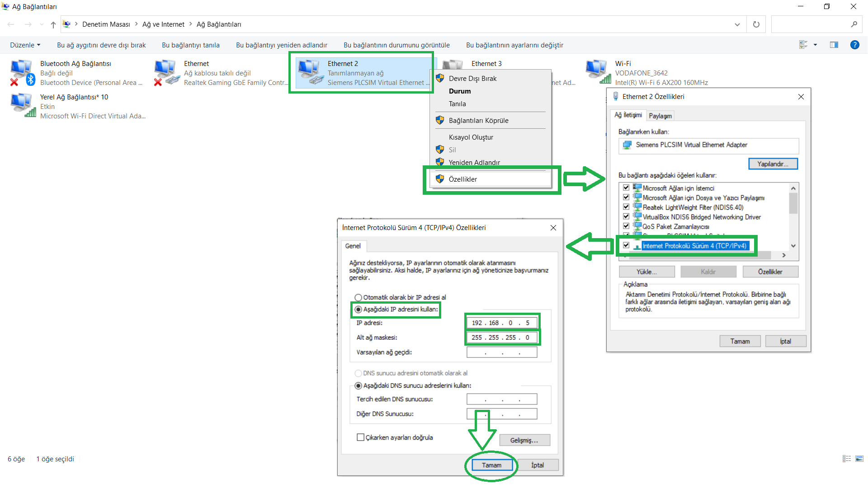This screenshot has width=868, height=488.
Task: Toggle the preview pane icon in toolbar
Action: 834,45
